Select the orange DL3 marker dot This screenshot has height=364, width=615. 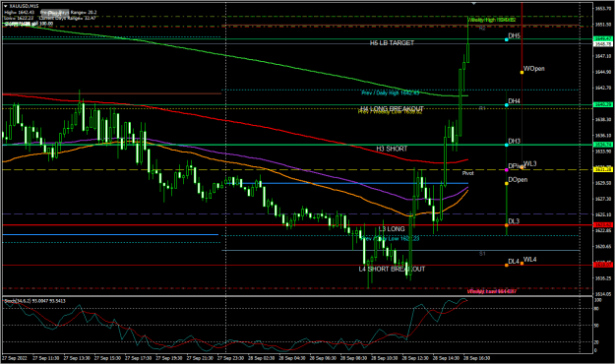507,225
